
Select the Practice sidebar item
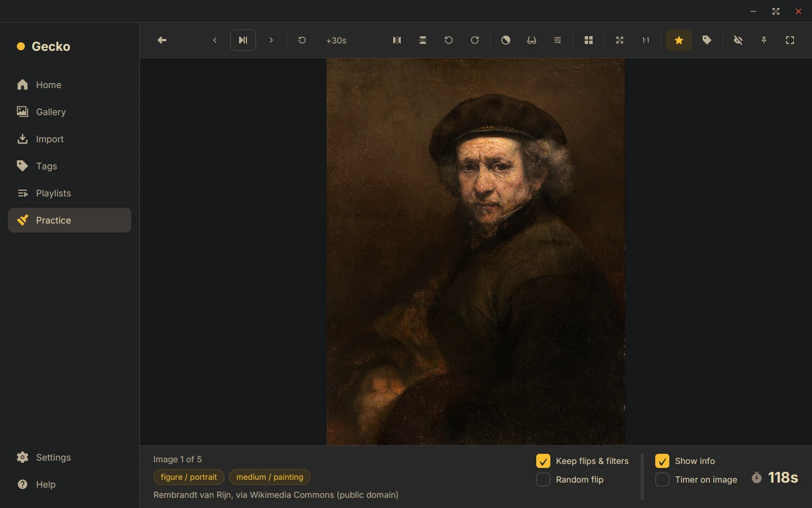[x=69, y=220]
